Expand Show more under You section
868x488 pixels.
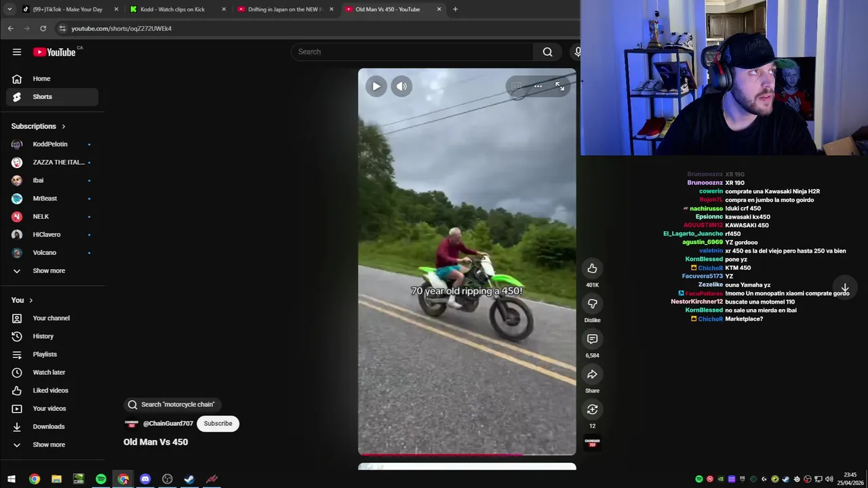(x=52, y=445)
